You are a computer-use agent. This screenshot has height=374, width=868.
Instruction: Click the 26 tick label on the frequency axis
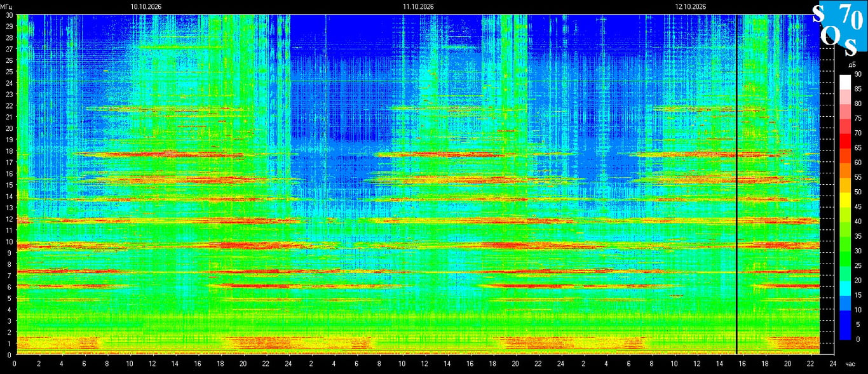point(9,60)
